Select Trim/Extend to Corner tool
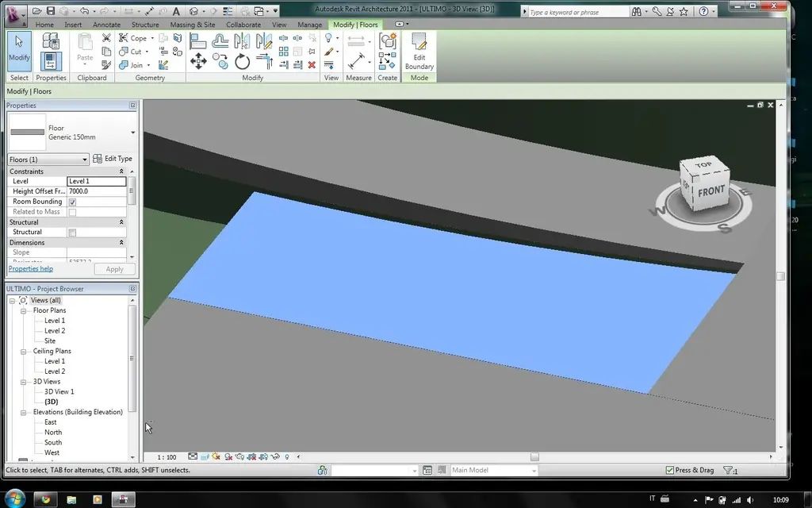The height and width of the screenshot is (508, 812). point(264,61)
